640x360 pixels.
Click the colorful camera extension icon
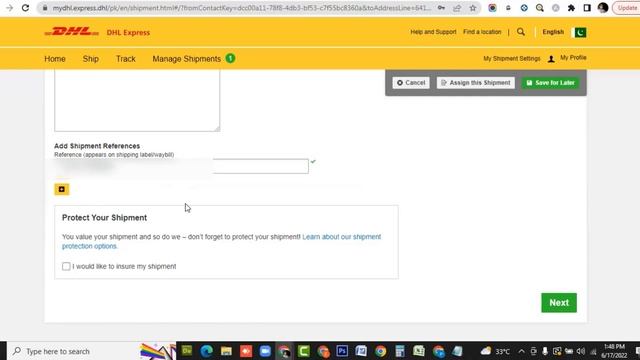(x=492, y=8)
